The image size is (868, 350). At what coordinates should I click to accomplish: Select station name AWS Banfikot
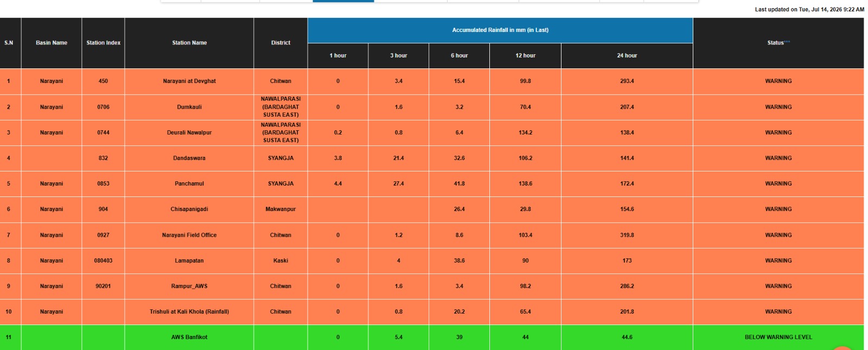189,338
